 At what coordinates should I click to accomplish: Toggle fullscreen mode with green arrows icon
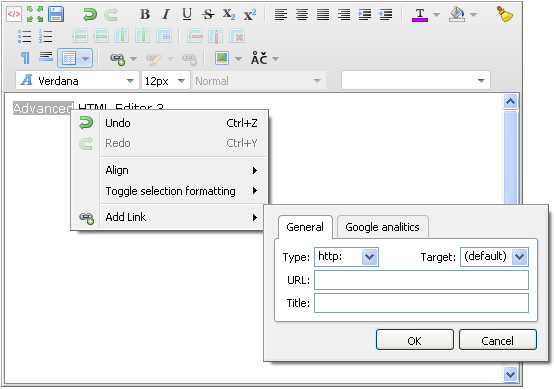(35, 14)
